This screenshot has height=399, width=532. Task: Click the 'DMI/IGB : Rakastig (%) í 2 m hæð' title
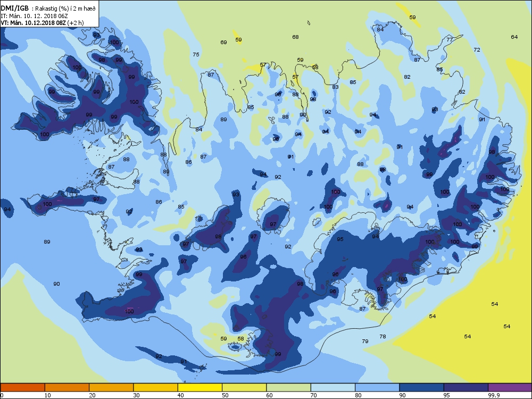[48, 9]
